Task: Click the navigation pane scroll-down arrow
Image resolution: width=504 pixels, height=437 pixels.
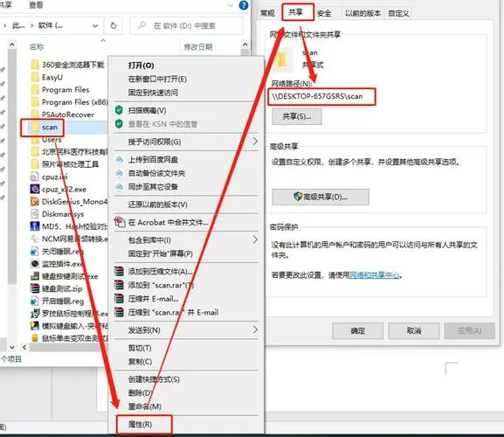Action: pyautogui.click(x=12, y=347)
